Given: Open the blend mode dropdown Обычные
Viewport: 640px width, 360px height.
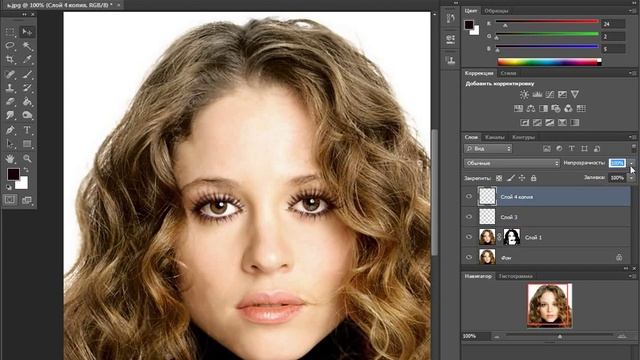Looking at the screenshot, I should coord(512,163).
